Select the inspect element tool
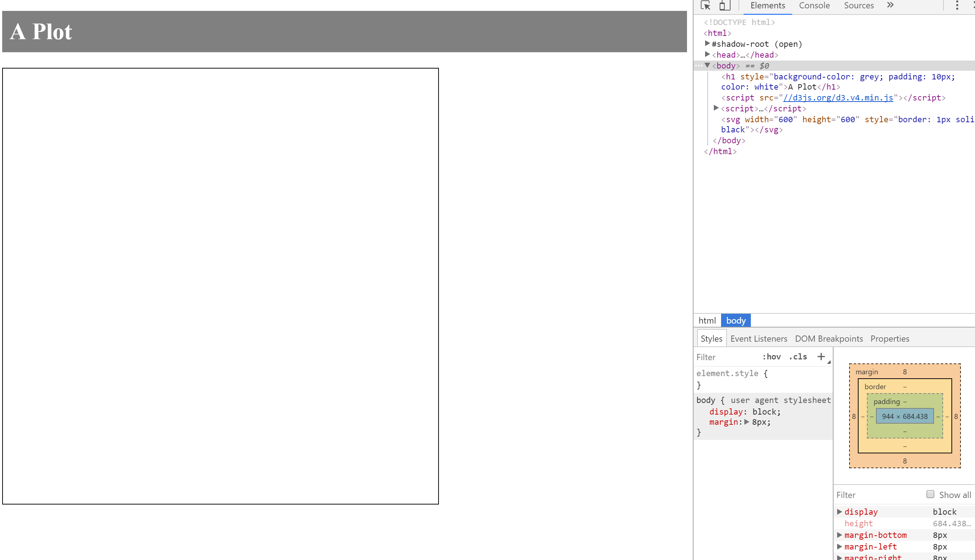This screenshot has height=560, width=975. click(705, 5)
